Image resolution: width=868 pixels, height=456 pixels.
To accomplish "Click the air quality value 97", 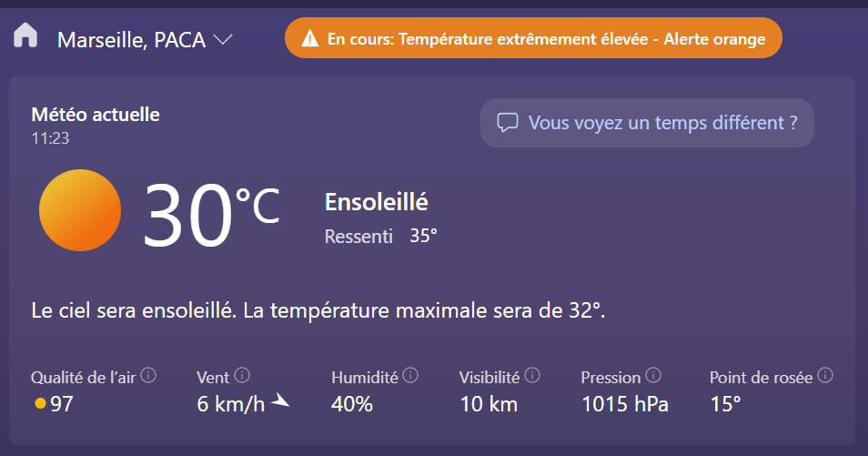I will click(x=62, y=404).
